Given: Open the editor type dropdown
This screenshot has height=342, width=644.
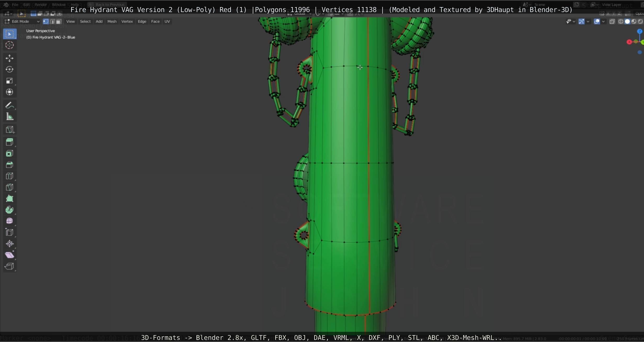Looking at the screenshot, I should coord(9,13).
